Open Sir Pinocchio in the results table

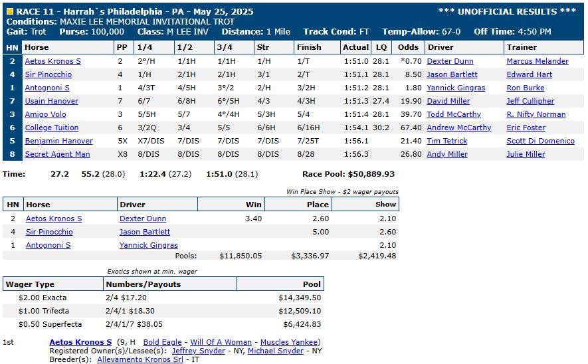49,74
